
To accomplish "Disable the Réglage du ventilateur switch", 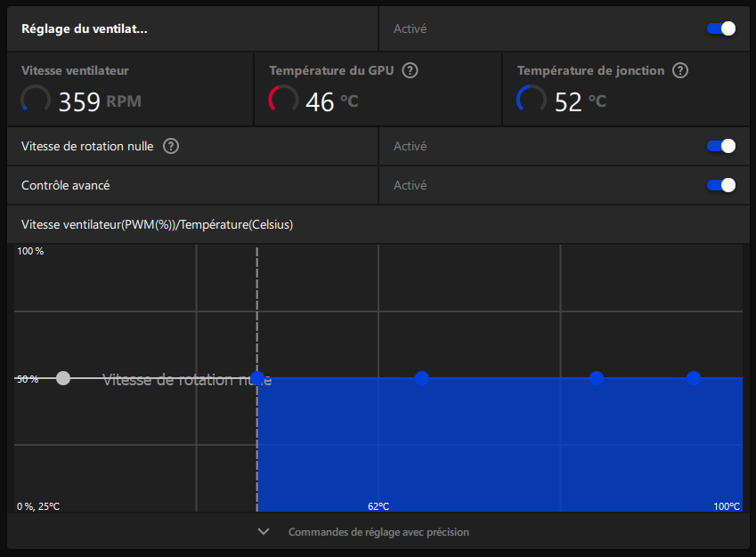I will (719, 28).
